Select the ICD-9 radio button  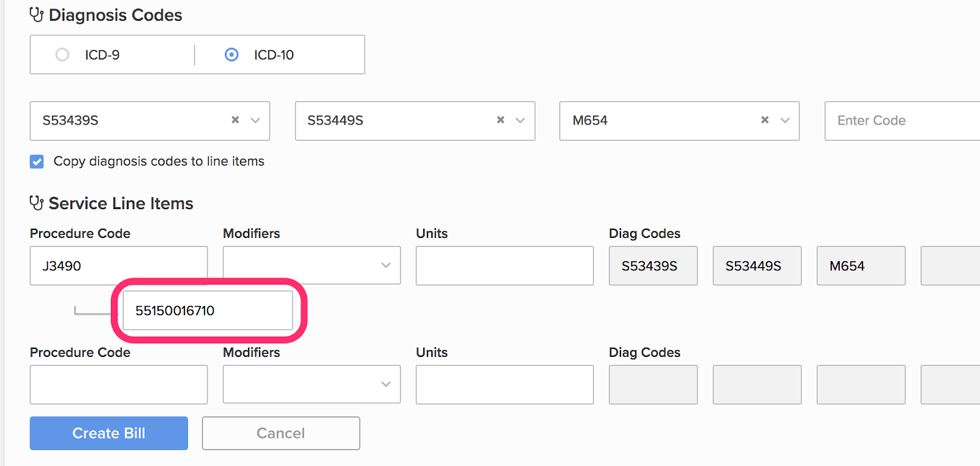[62, 55]
